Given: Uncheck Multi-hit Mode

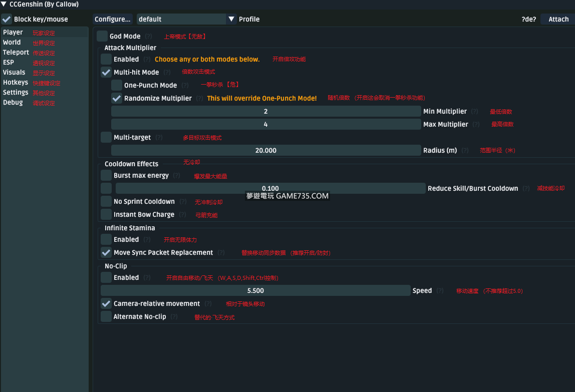Looking at the screenshot, I should pos(106,72).
